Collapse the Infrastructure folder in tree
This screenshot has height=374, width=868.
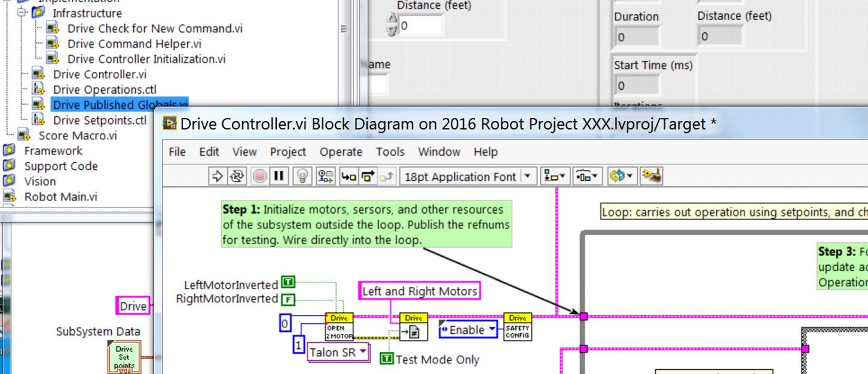[22, 13]
